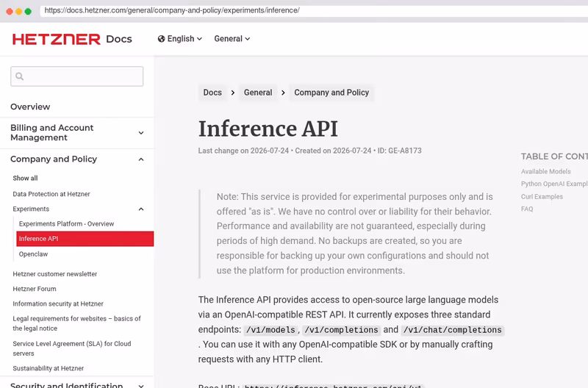
Task: Click the yellow macOS minimize button
Action: (19, 11)
